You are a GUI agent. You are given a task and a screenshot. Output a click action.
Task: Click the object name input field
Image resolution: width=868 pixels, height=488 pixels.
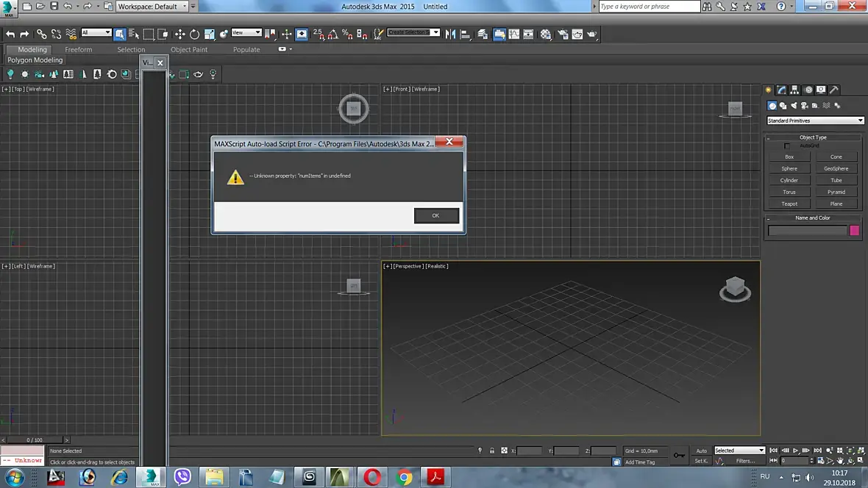[x=808, y=231]
